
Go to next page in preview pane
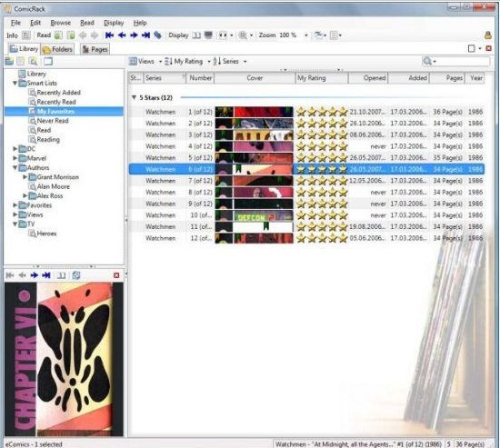[35, 275]
